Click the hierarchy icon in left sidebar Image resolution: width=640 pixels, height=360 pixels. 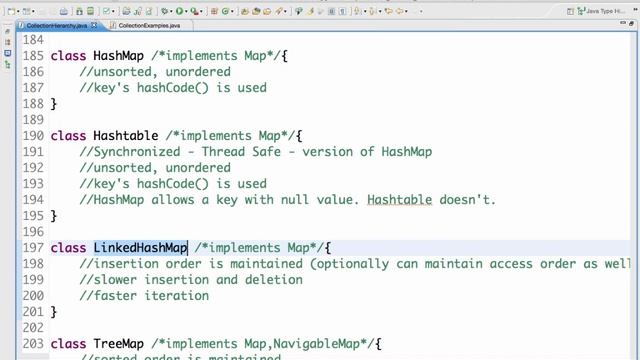[x=8, y=64]
